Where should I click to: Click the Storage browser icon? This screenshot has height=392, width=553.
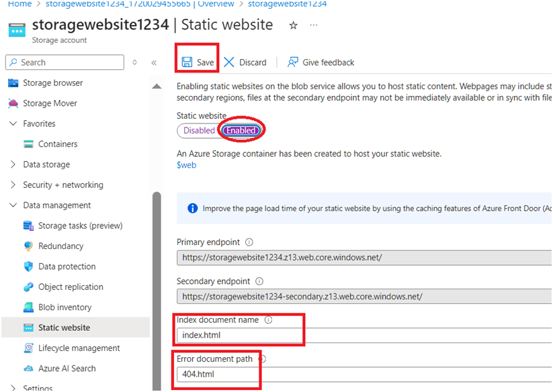[13, 83]
